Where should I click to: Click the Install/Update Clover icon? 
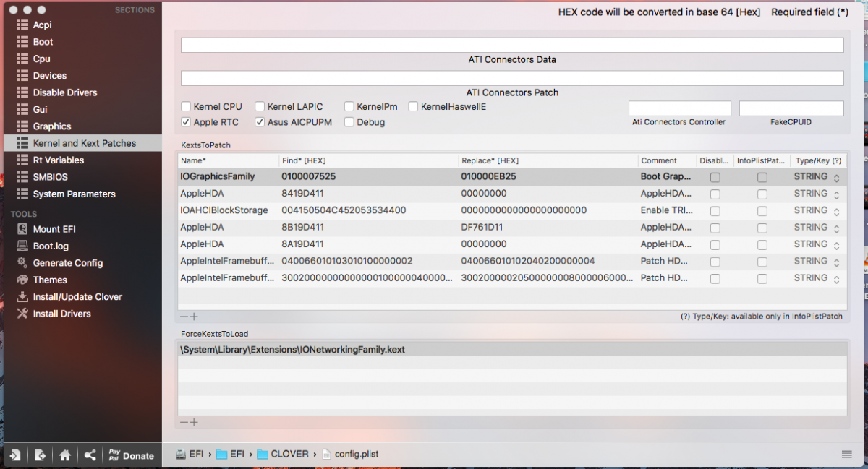point(22,297)
